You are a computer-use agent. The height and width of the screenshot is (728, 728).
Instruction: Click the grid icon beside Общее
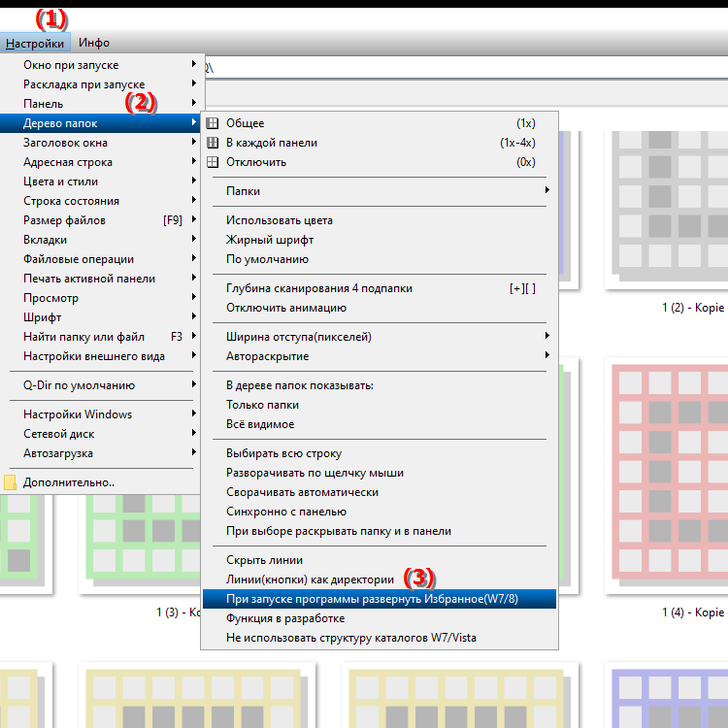(x=214, y=123)
